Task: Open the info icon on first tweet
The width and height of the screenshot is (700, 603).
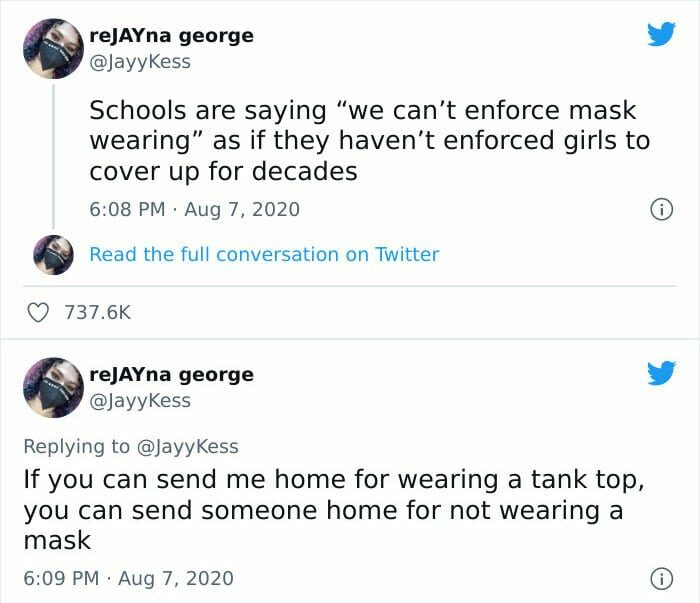Action: click(660, 210)
